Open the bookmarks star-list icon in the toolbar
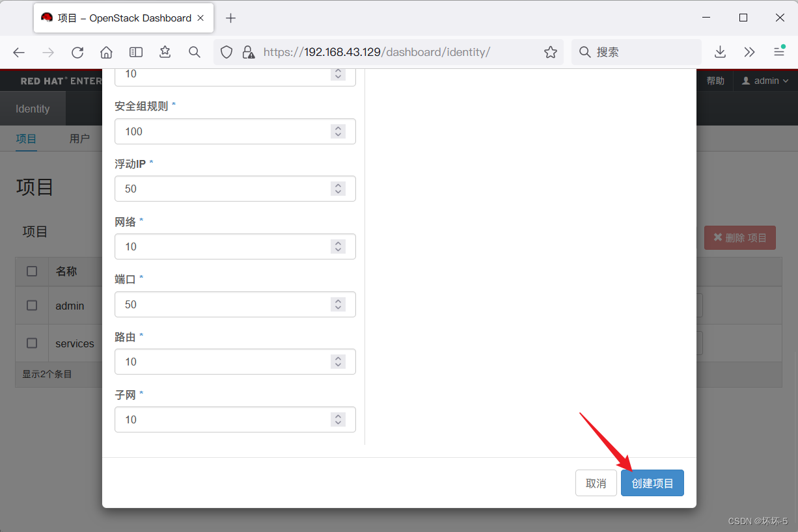The image size is (798, 532). (165, 52)
